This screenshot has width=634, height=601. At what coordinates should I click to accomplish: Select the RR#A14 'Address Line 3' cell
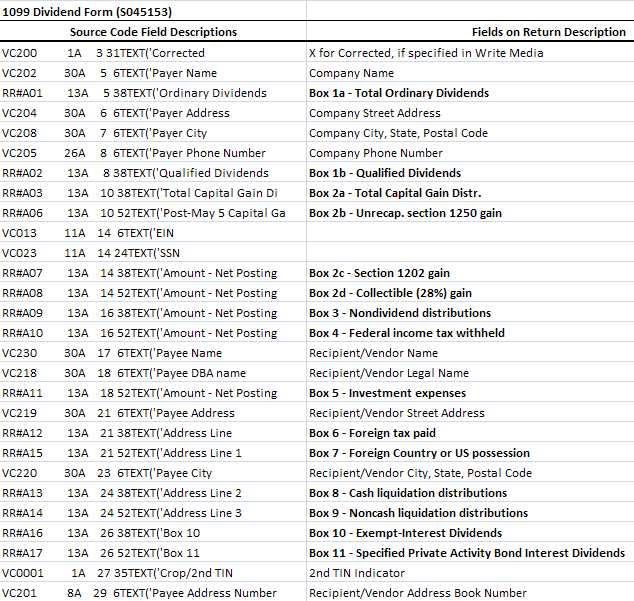tap(153, 513)
